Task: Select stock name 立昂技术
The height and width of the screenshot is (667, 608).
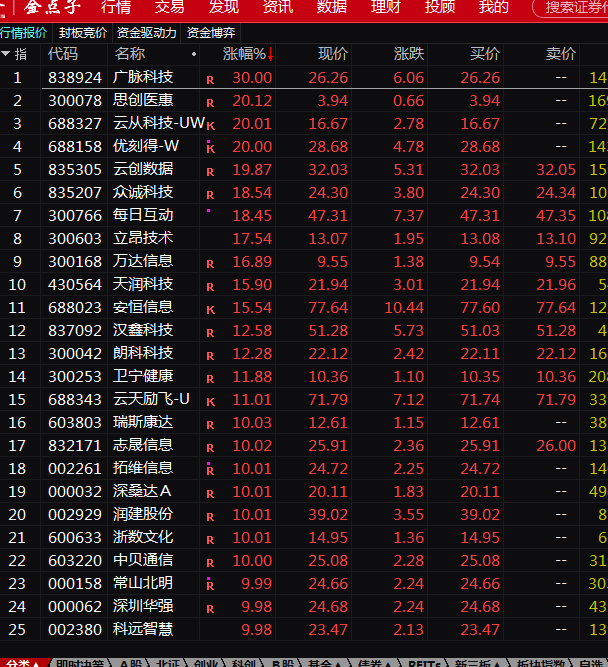Action: pos(143,238)
